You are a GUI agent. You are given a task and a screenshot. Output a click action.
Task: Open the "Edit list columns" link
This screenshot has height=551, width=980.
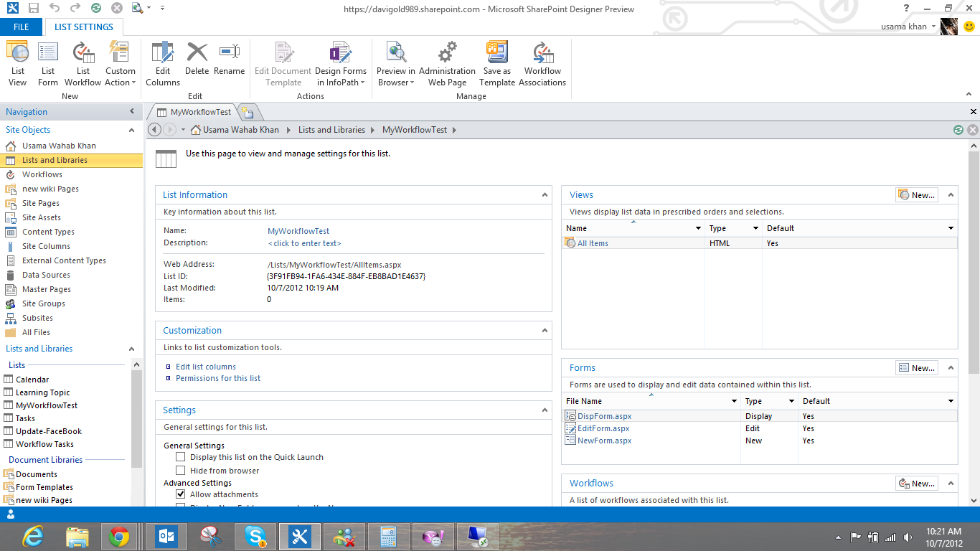pyautogui.click(x=207, y=366)
